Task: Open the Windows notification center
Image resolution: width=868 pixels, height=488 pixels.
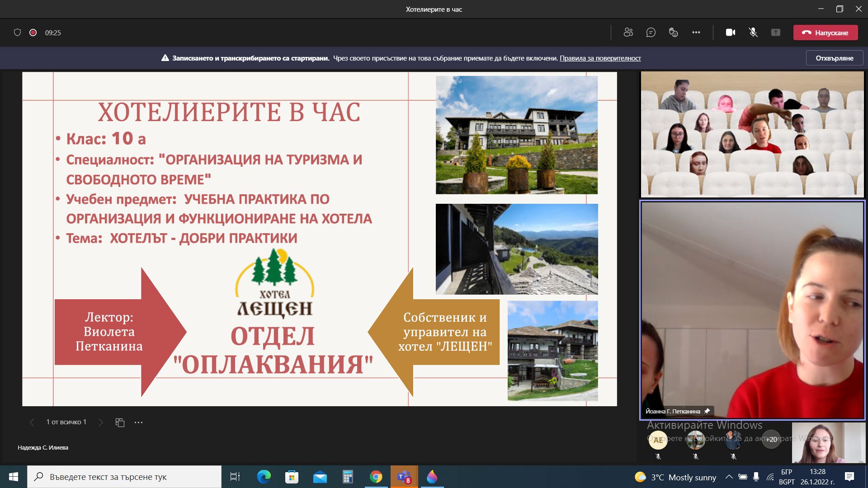Action: (x=849, y=477)
